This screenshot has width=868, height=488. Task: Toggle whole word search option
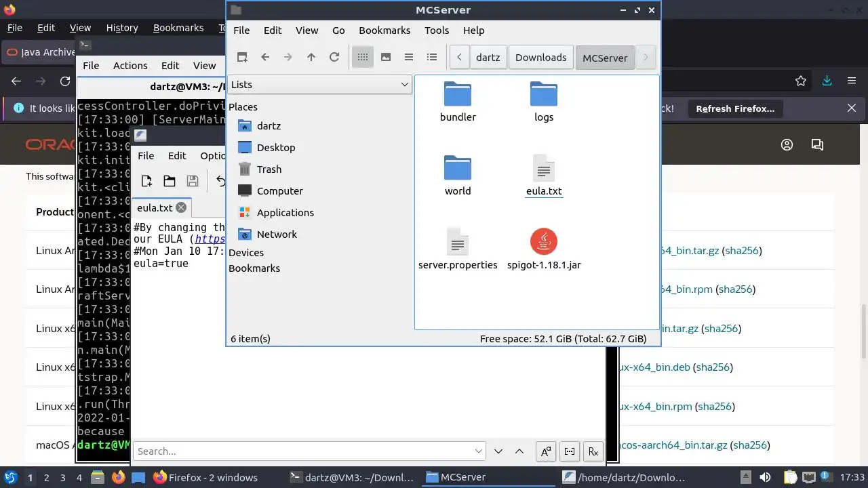[x=570, y=451]
